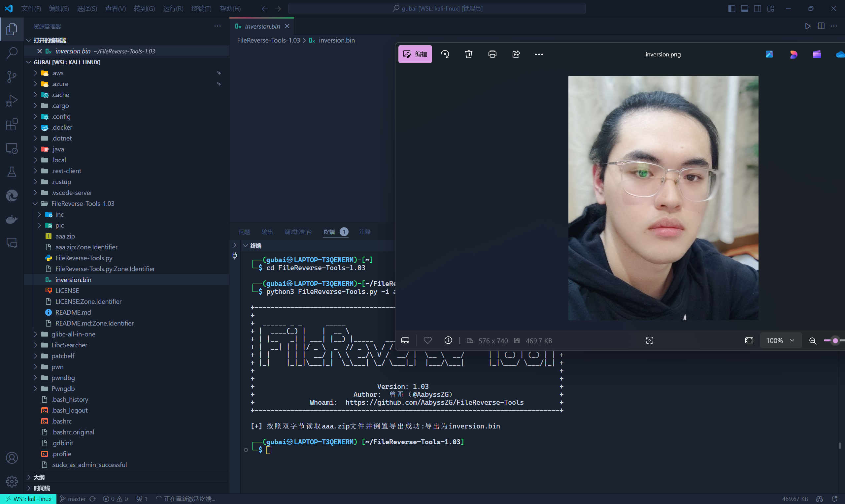The image size is (845, 504).
Task: Click the WSL: kali-linux remote indicator
Action: click(x=28, y=499)
